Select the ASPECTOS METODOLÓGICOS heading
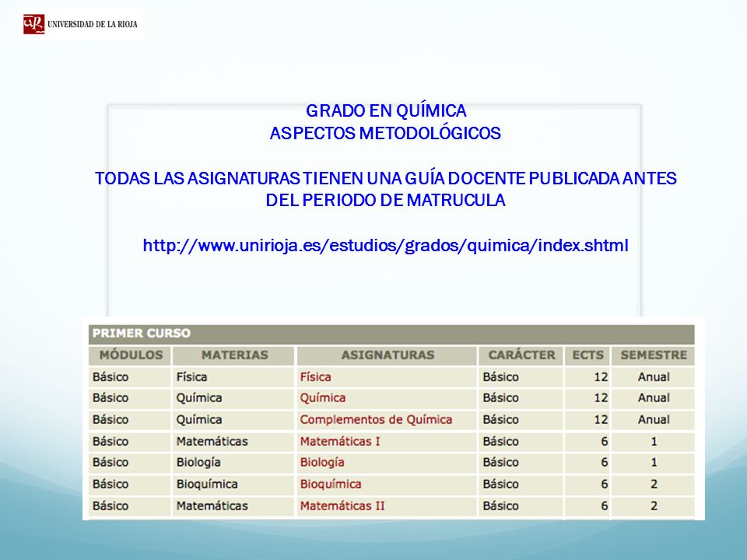747x560 pixels. [385, 133]
